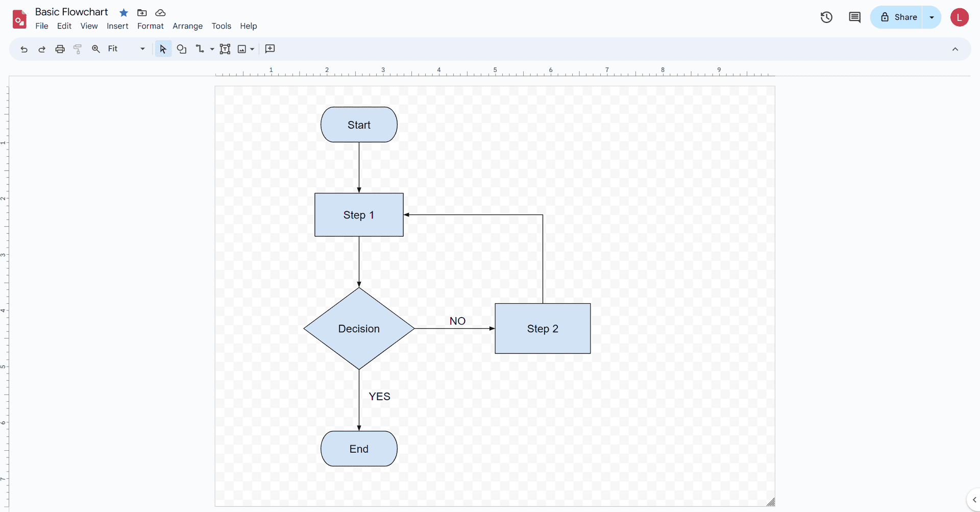Image resolution: width=980 pixels, height=512 pixels.
Task: Open the Edit menu
Action: [64, 26]
